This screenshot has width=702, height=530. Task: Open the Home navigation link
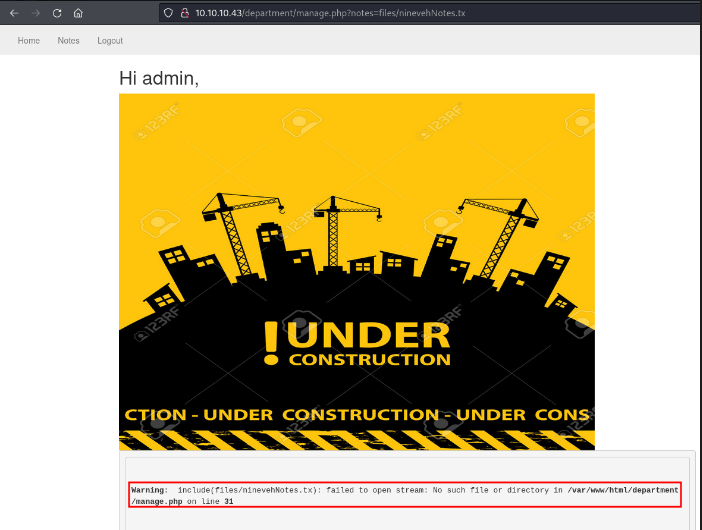[29, 41]
